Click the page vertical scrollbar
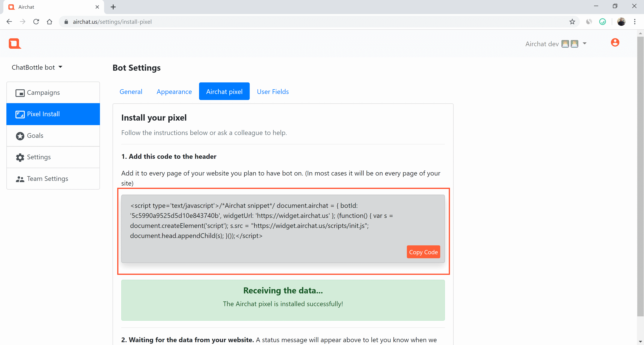This screenshot has height=345, width=644. coord(640,176)
